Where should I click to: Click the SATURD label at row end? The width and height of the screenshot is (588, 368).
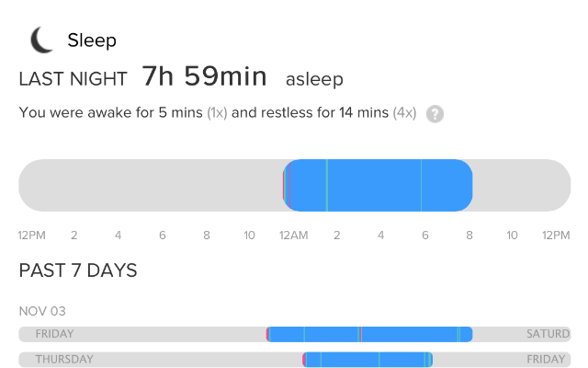click(548, 334)
